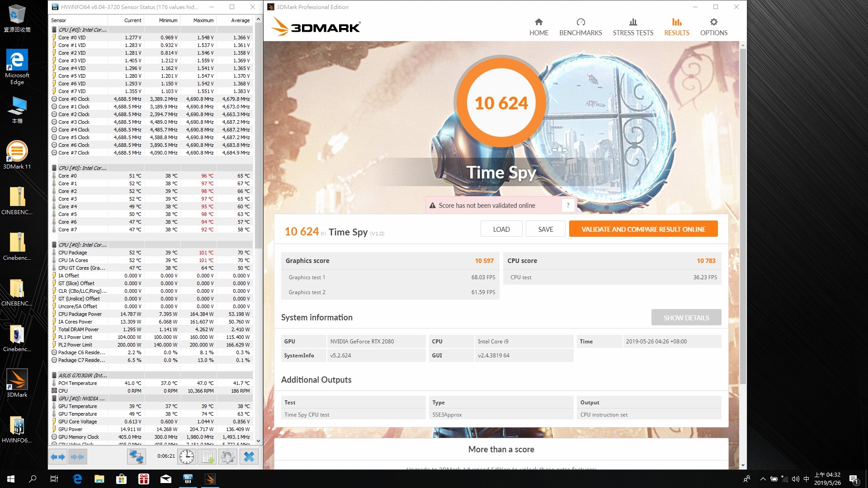
Task: Open the Recycle Bin desktop icon
Action: tap(17, 19)
